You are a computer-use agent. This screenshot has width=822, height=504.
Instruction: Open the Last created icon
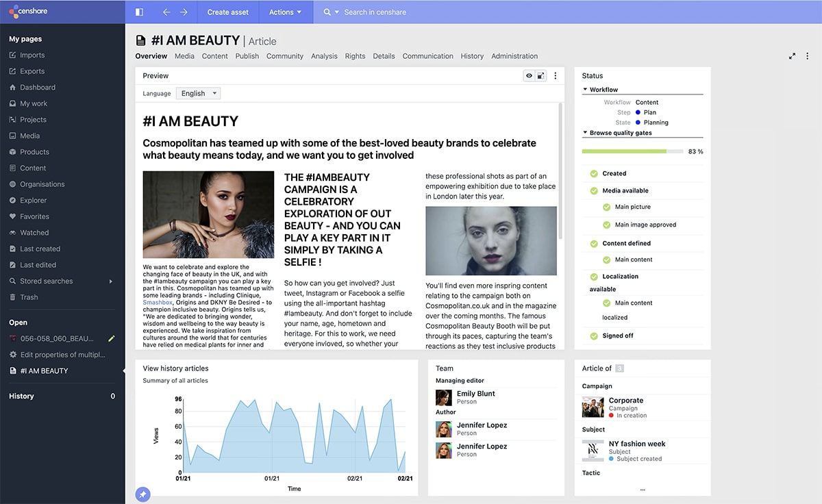12,249
